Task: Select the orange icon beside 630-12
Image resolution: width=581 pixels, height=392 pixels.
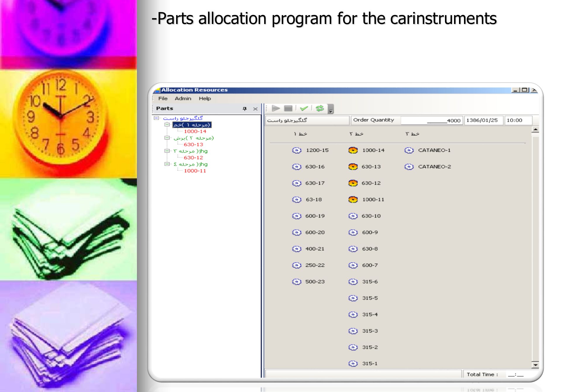Action: coord(353,183)
